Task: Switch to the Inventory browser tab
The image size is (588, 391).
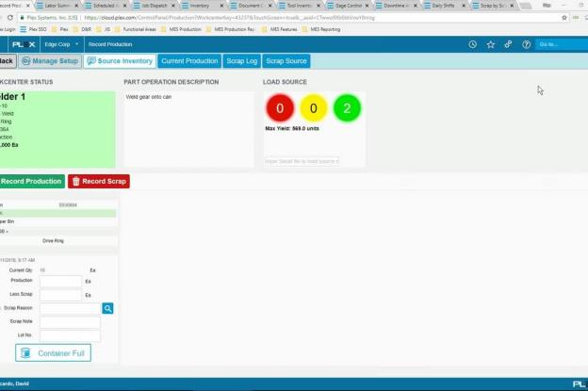Action: pyautogui.click(x=202, y=6)
